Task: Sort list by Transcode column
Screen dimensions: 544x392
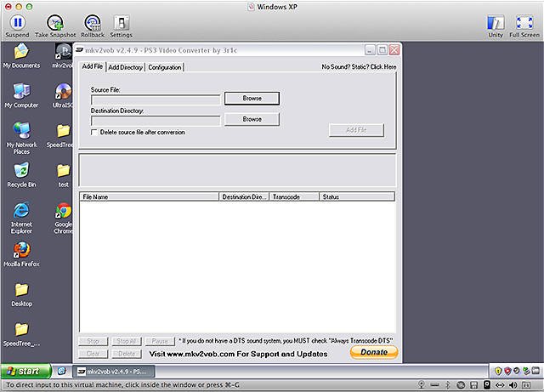Action: click(x=294, y=197)
